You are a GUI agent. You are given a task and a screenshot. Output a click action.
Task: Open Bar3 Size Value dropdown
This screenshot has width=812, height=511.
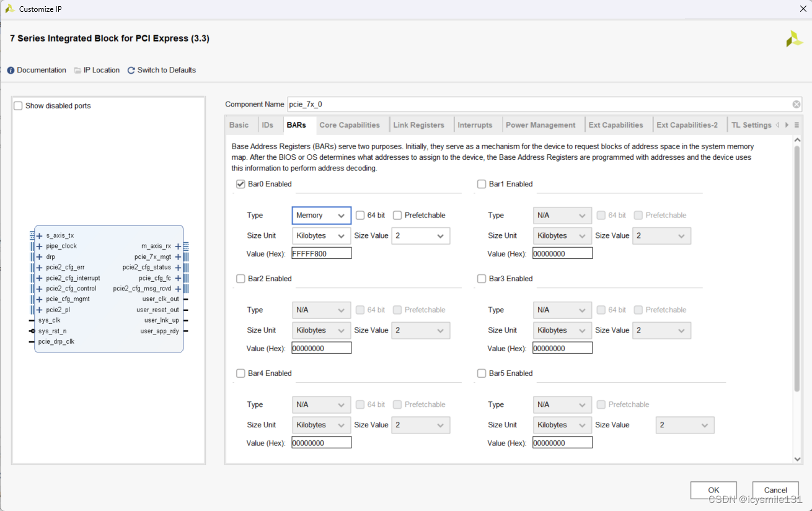tap(661, 331)
